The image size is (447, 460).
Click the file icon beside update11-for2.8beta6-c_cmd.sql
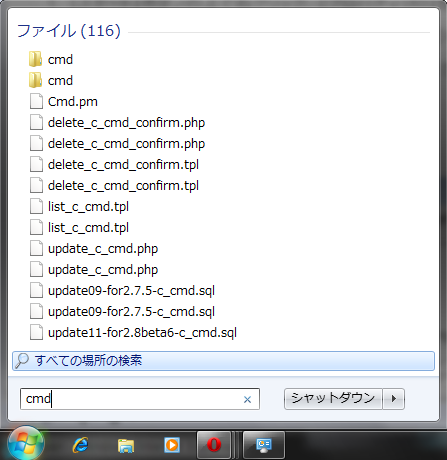[x=36, y=332]
